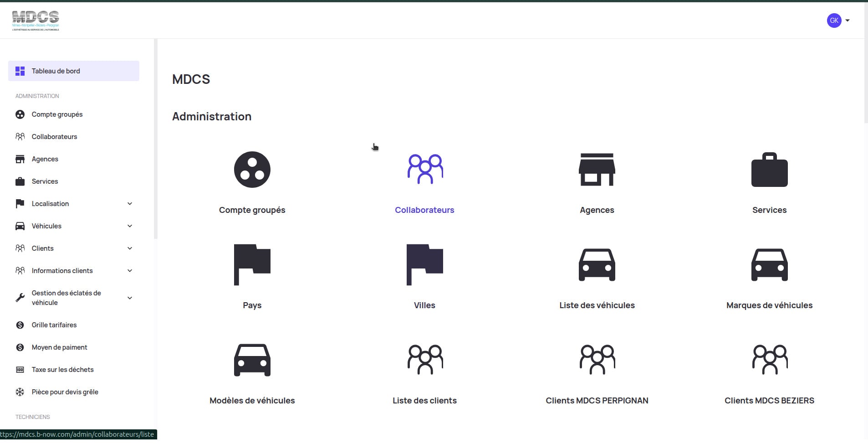
Task: Click the sidebar vertical scrollbar
Action: 156,137
